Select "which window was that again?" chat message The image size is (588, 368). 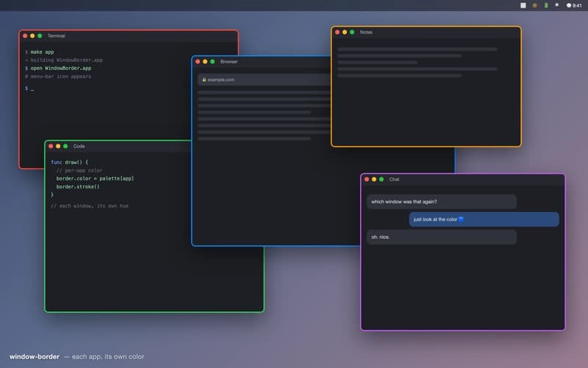(x=442, y=202)
